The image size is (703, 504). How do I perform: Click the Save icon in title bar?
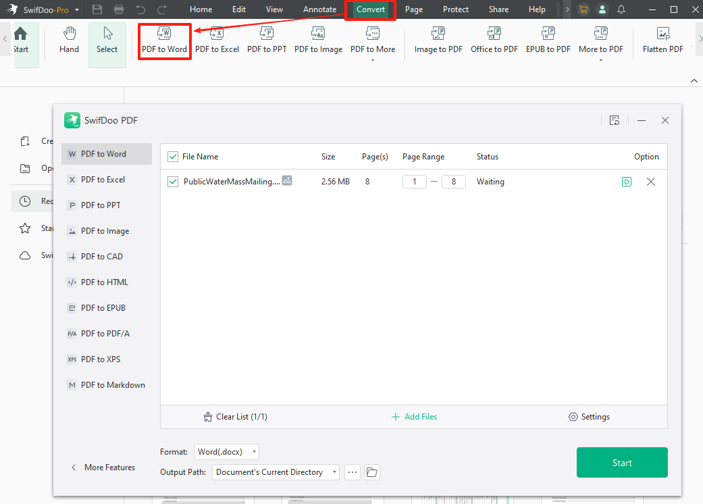97,9
